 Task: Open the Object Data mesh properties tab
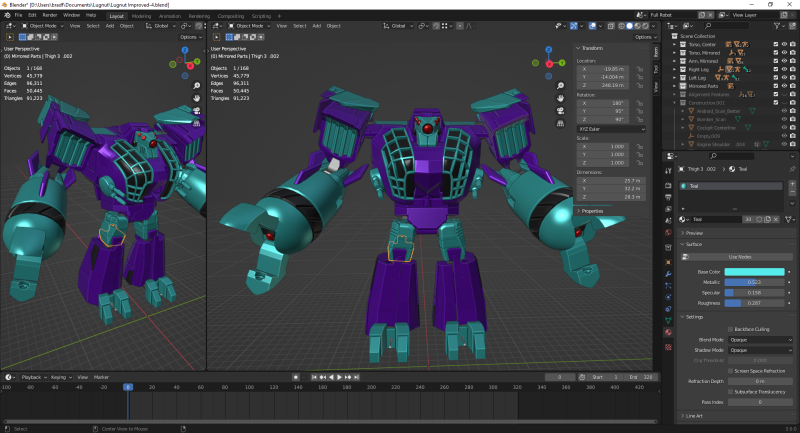pos(668,320)
